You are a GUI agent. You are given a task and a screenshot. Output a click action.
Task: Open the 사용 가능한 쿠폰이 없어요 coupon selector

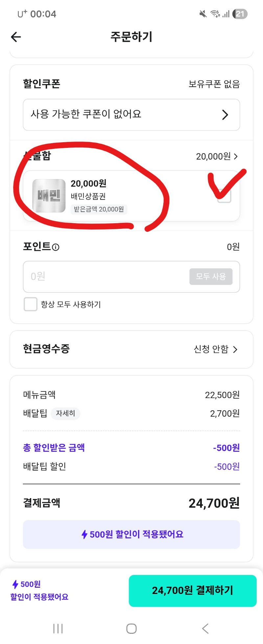131,115
